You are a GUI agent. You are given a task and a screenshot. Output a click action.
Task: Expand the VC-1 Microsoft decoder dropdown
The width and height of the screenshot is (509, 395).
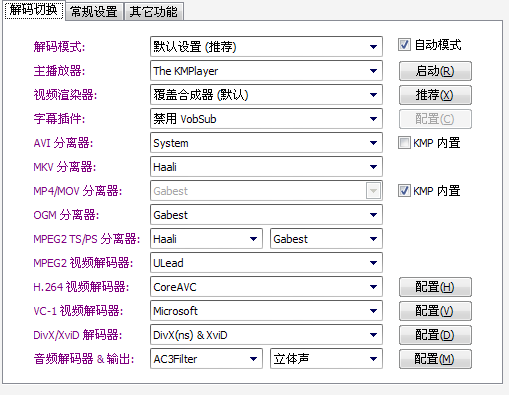point(266,311)
